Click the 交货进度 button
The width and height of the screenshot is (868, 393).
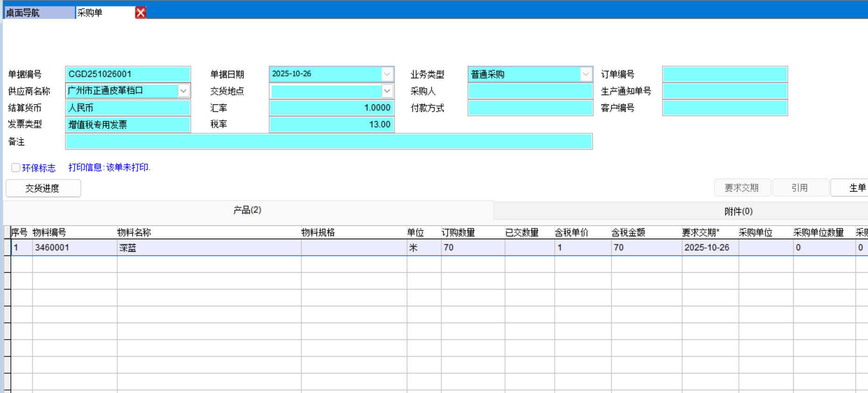tap(43, 188)
